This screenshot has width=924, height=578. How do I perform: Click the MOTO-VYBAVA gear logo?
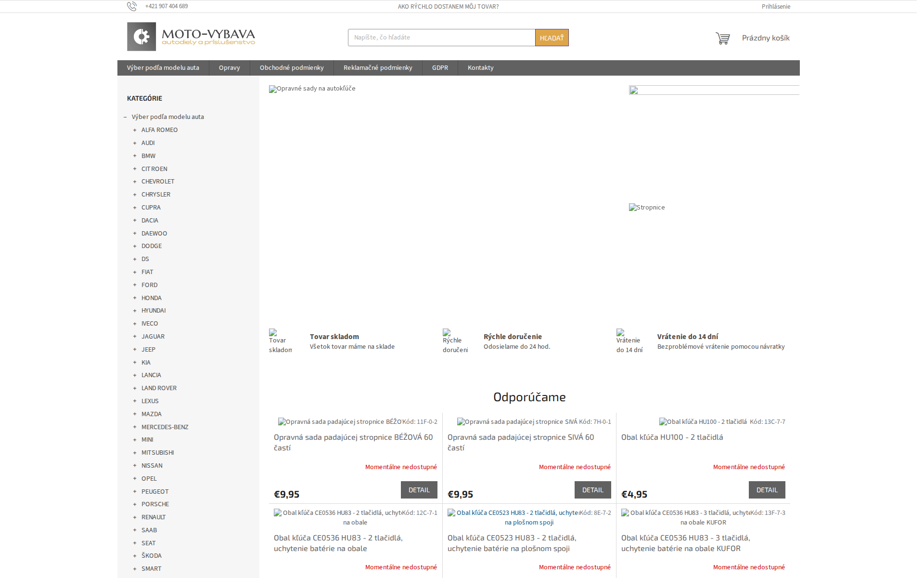(141, 36)
